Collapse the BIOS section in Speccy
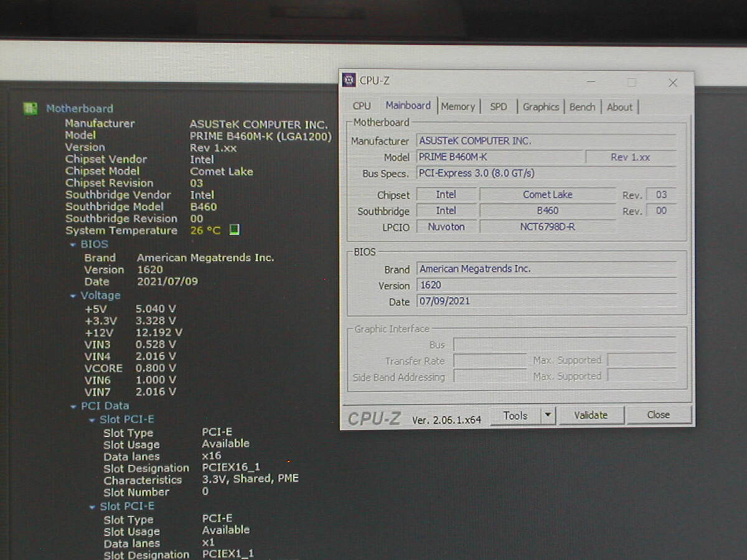Image resolution: width=747 pixels, height=560 pixels. click(x=73, y=245)
